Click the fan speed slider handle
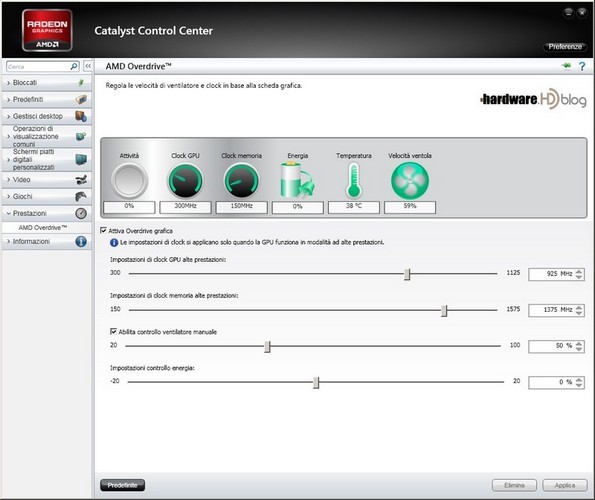Screen dimensions: 595x500 [x=267, y=346]
